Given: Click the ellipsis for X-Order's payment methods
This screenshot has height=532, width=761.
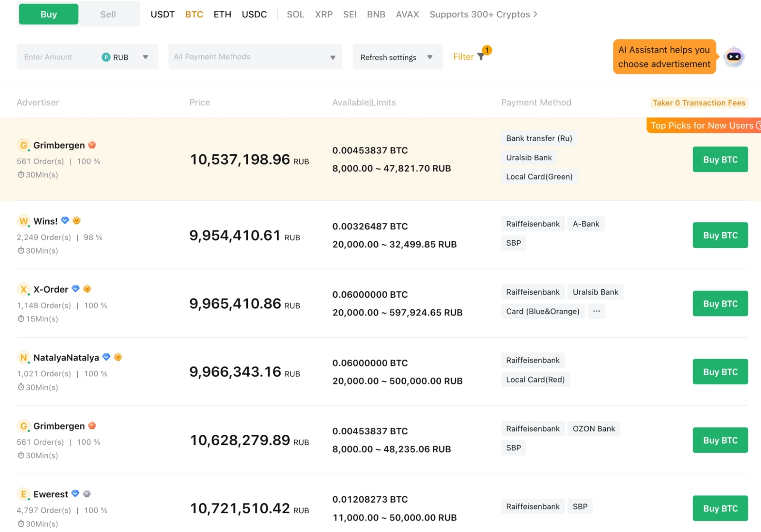Looking at the screenshot, I should (597, 311).
